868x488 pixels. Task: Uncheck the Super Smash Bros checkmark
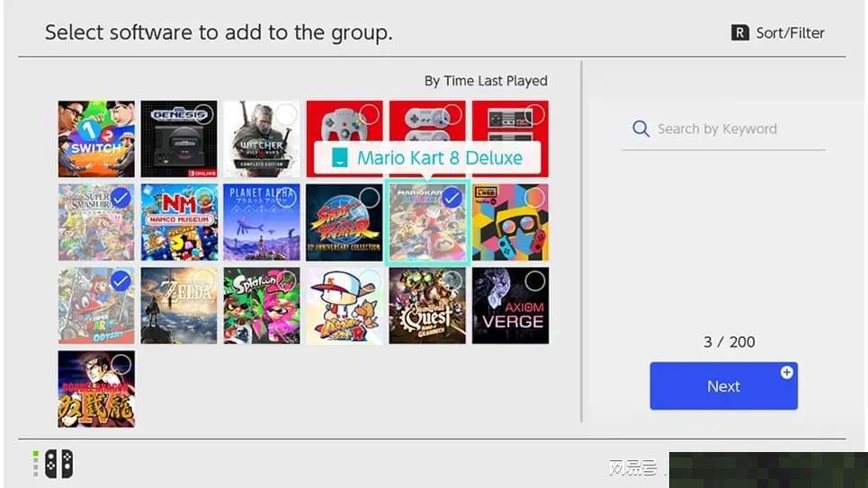pyautogui.click(x=121, y=198)
